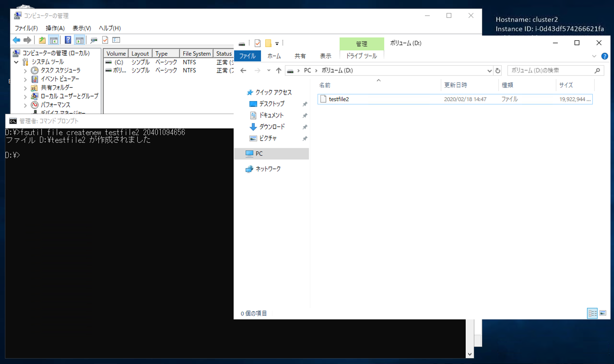Click the Explorer help question mark icon
Viewport: 614px width, 364px height.
604,56
